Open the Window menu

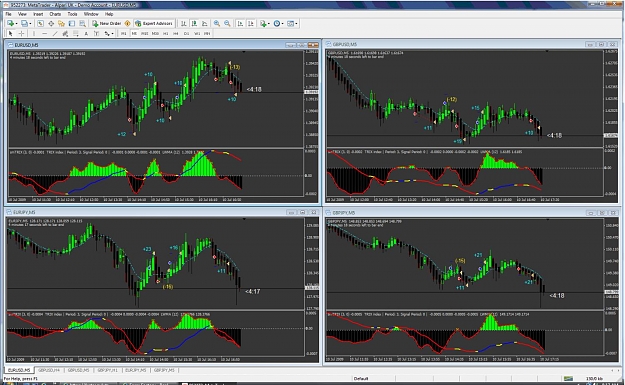tap(91, 14)
